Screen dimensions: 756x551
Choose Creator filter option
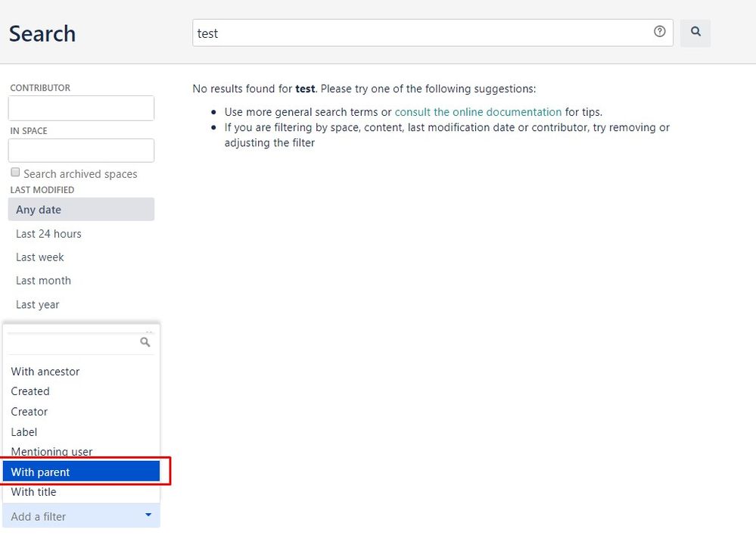tap(81, 412)
